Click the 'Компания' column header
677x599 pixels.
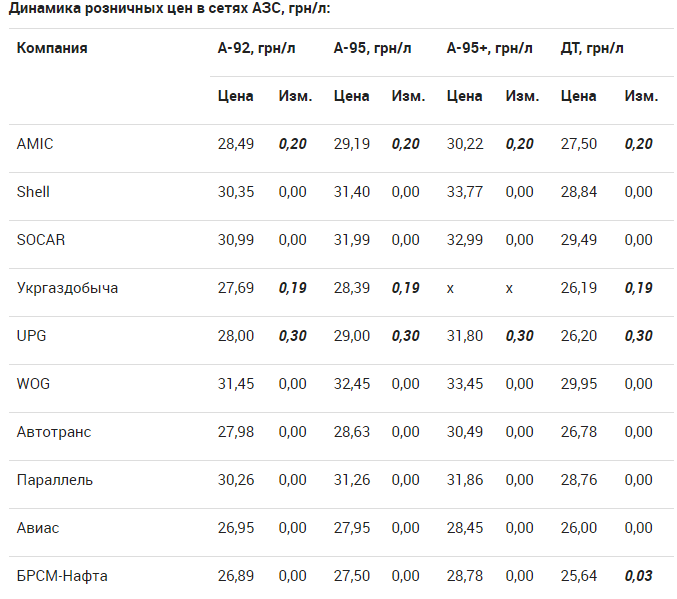52,48
